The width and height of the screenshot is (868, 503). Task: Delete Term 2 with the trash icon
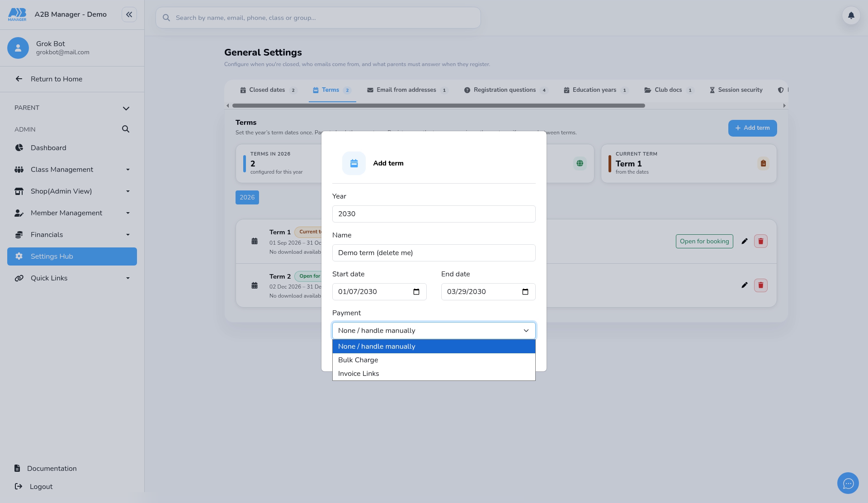[x=760, y=285]
